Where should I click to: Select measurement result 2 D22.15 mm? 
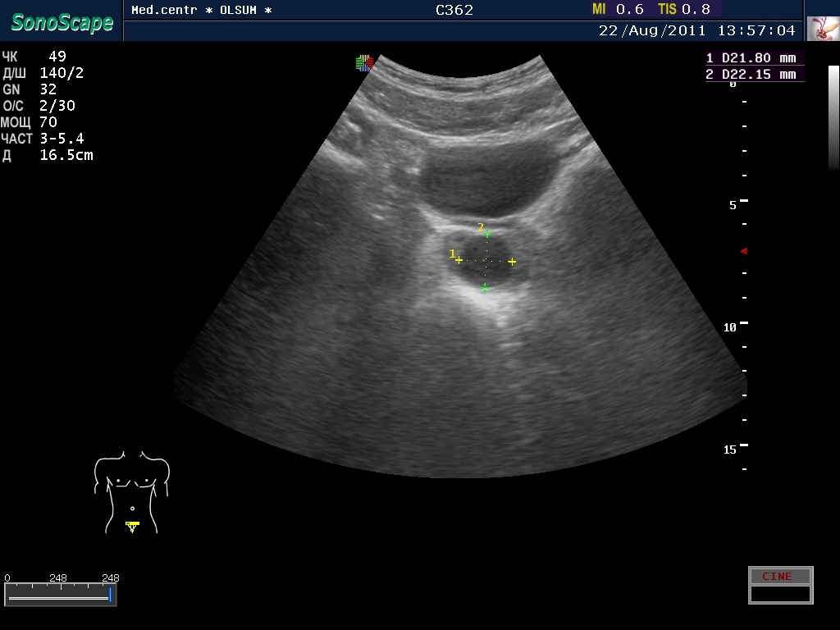[x=751, y=75]
